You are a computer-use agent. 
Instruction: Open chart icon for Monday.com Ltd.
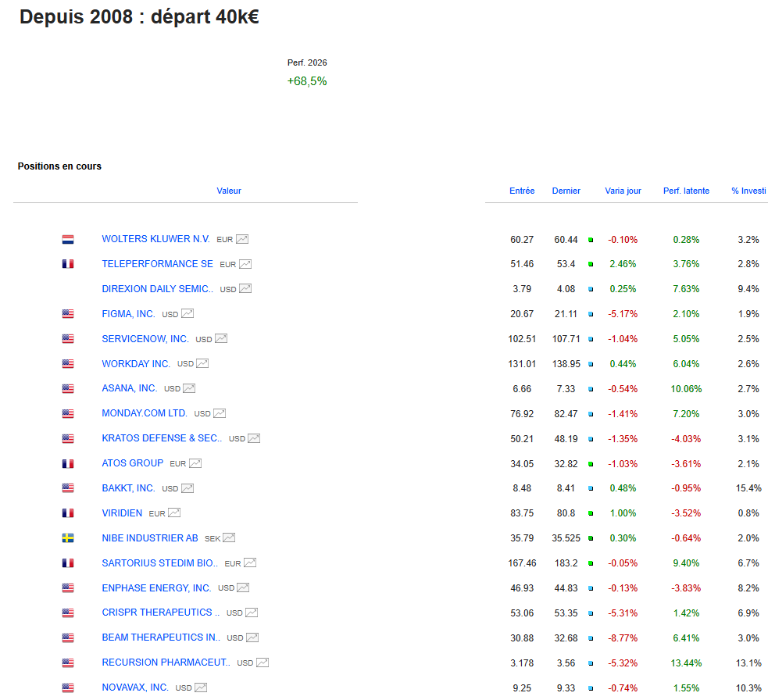(220, 413)
